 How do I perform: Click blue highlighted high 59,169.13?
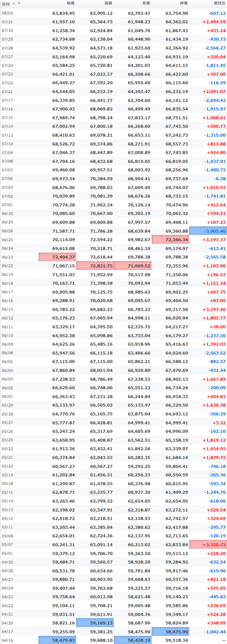[x=95, y=623]
